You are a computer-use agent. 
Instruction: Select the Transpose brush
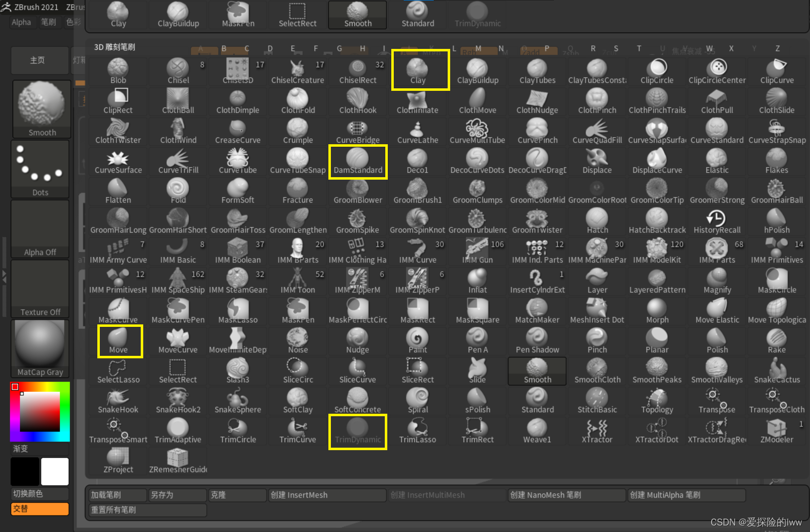tap(717, 400)
